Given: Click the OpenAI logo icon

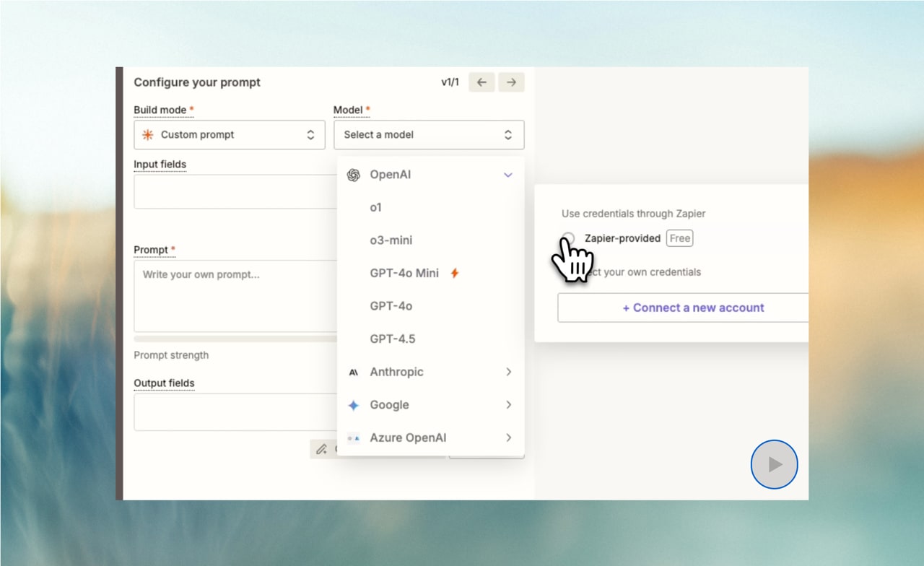Looking at the screenshot, I should click(x=354, y=174).
